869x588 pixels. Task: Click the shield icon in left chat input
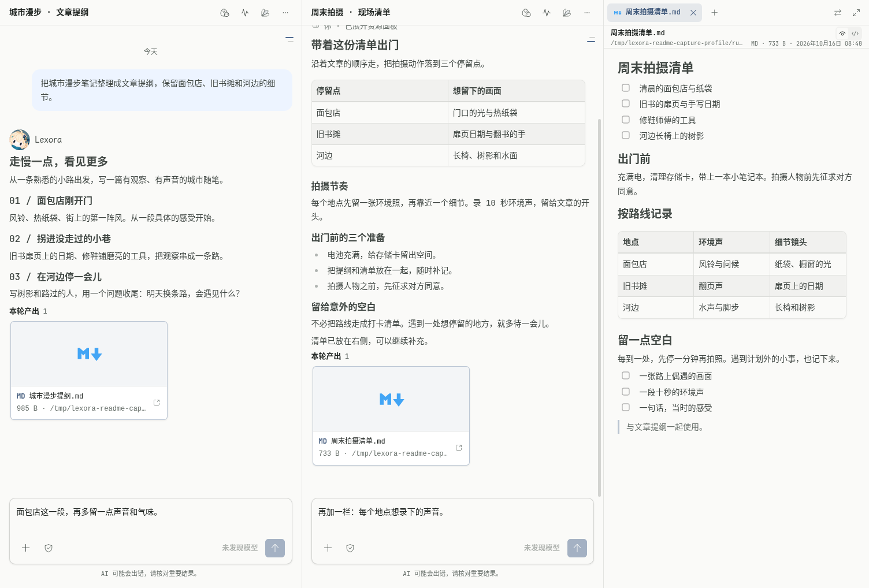[49, 548]
